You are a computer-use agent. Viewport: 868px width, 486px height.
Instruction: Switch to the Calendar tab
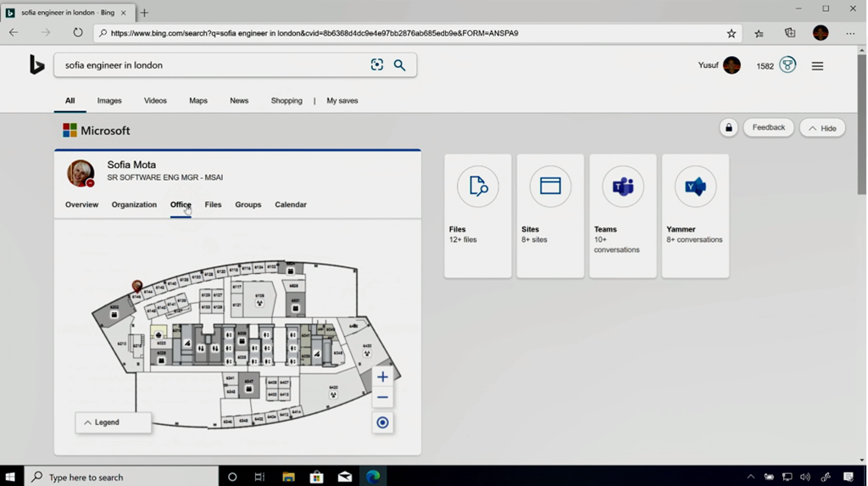tap(291, 204)
